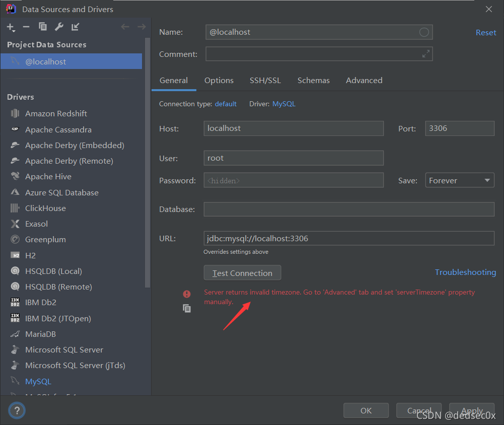Click the OK button
504x425 pixels.
tap(366, 410)
